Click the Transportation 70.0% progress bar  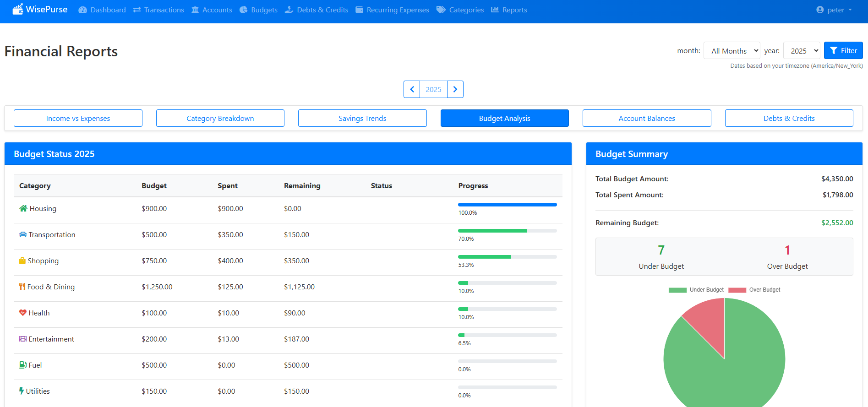pyautogui.click(x=508, y=231)
